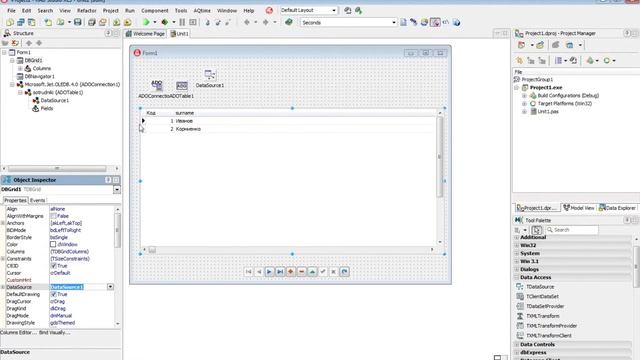Image resolution: width=640 pixels, height=360 pixels.
Task: Open the File menu
Action: pos(11,11)
